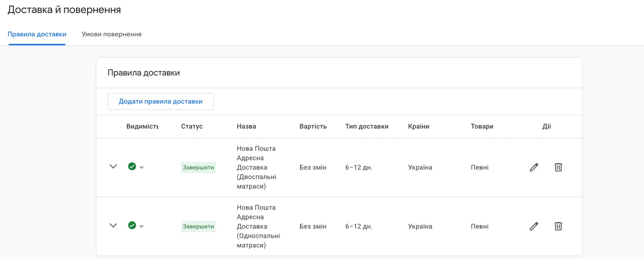
Task: Click green visibility checkmark for Двоспальні матраси
Action: click(132, 166)
